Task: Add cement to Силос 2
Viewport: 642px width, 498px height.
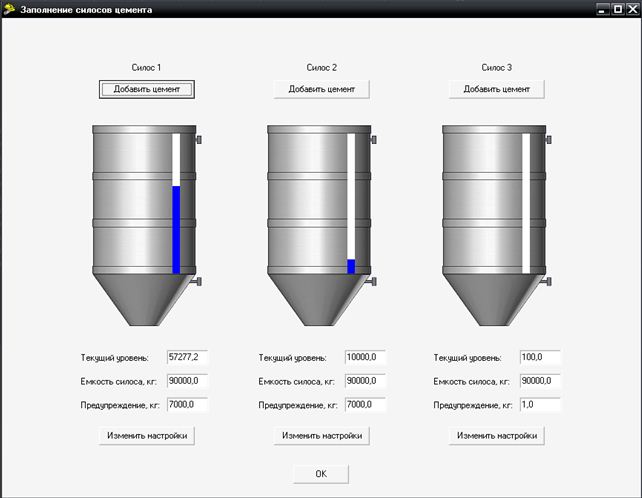Action: pos(321,89)
